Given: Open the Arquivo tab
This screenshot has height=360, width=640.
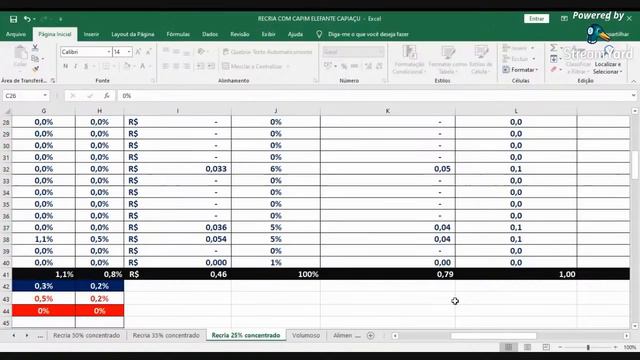Looking at the screenshot, I should (16, 34).
